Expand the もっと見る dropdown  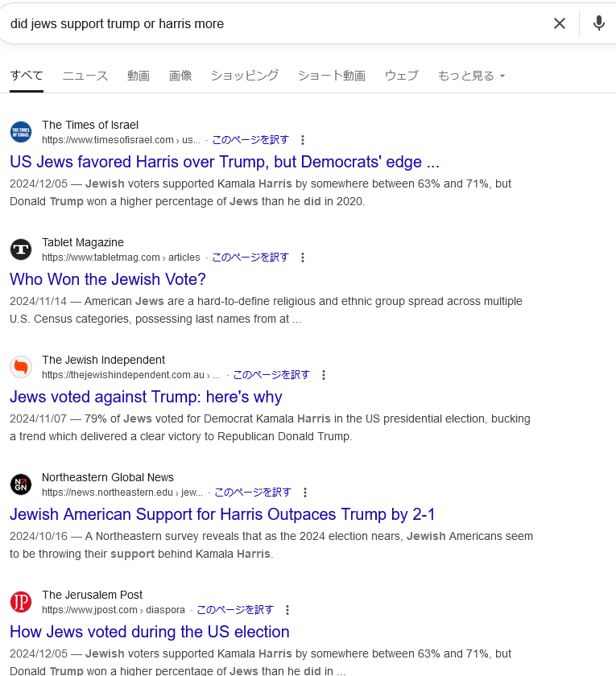(471, 76)
